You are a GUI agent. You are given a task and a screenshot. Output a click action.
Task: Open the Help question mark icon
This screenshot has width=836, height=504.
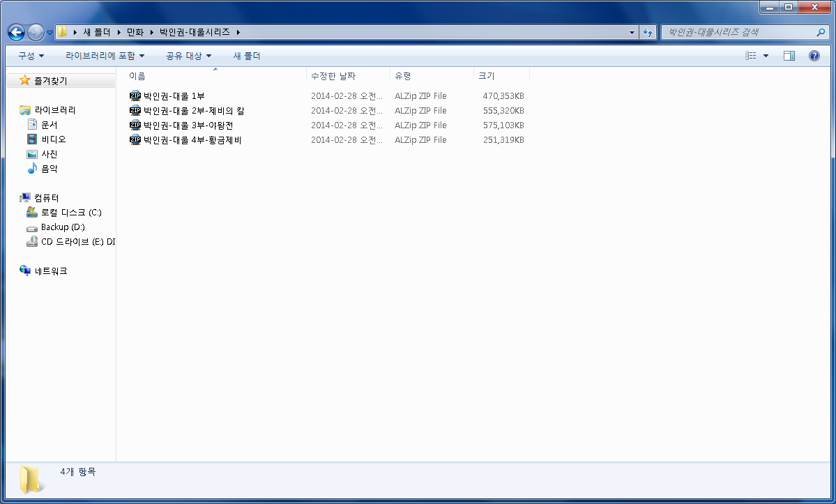814,56
